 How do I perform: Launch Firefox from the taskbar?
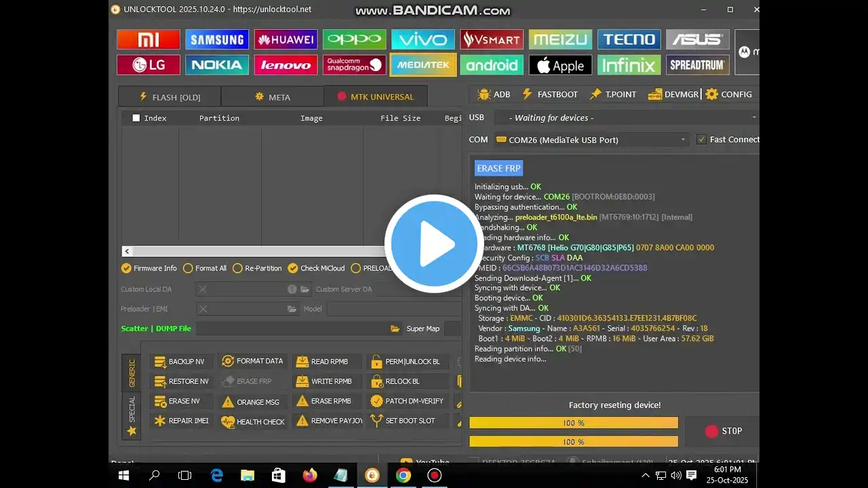[x=310, y=476]
